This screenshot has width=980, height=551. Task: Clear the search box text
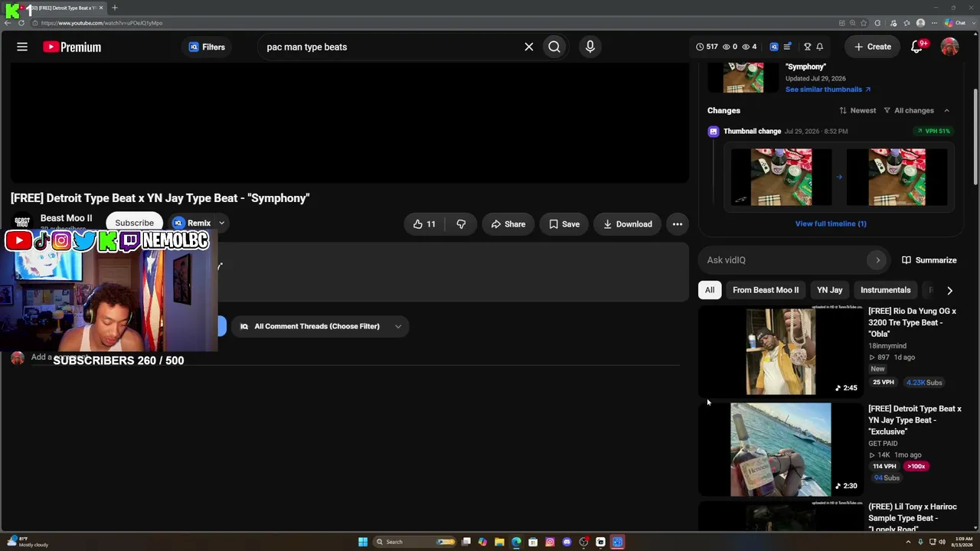click(x=528, y=47)
